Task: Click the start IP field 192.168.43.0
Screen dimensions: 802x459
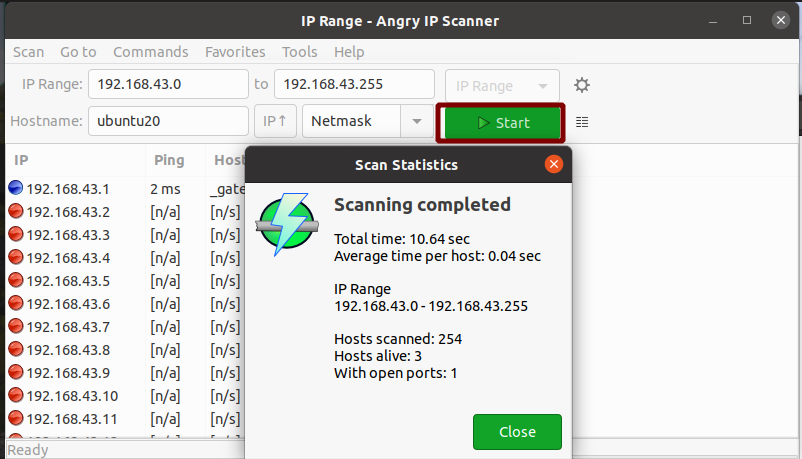Action: coord(168,84)
